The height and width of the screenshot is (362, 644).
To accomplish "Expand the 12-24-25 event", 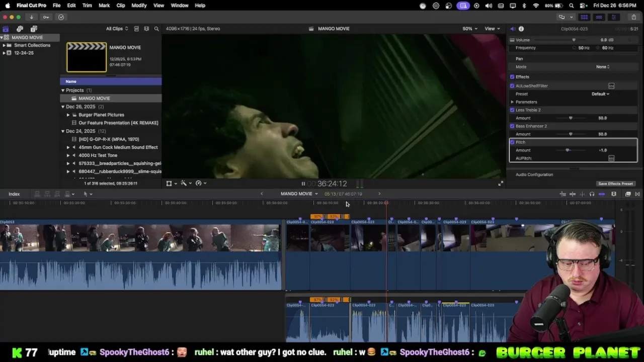I will point(4,53).
